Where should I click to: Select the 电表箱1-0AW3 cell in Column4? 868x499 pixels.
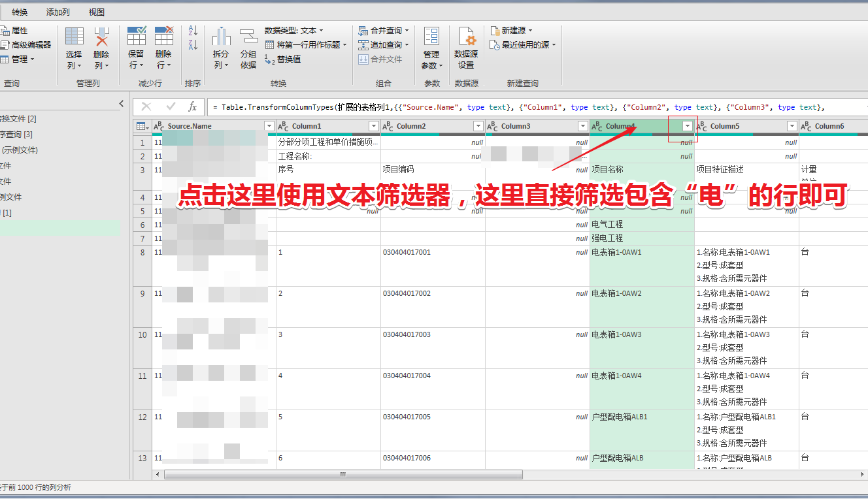click(x=642, y=348)
